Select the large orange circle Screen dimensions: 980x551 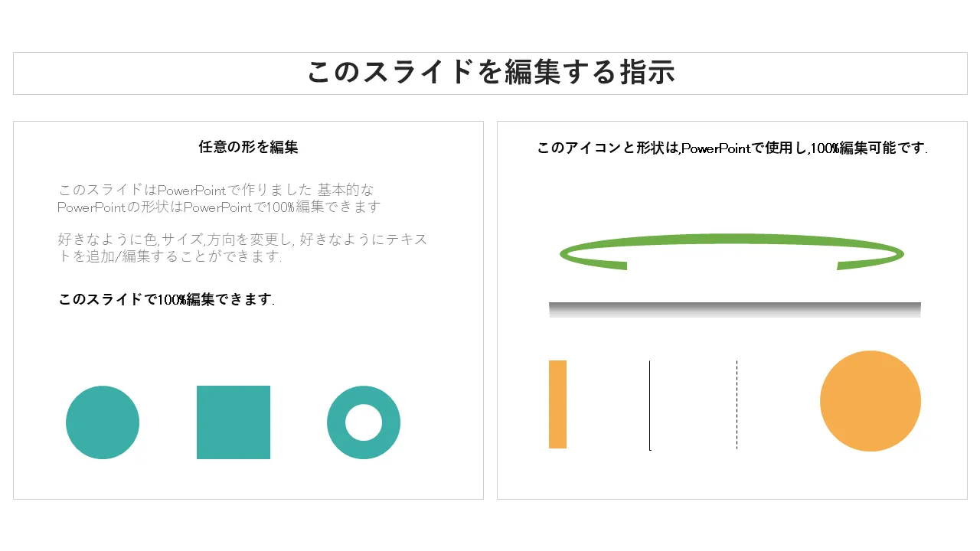point(870,401)
